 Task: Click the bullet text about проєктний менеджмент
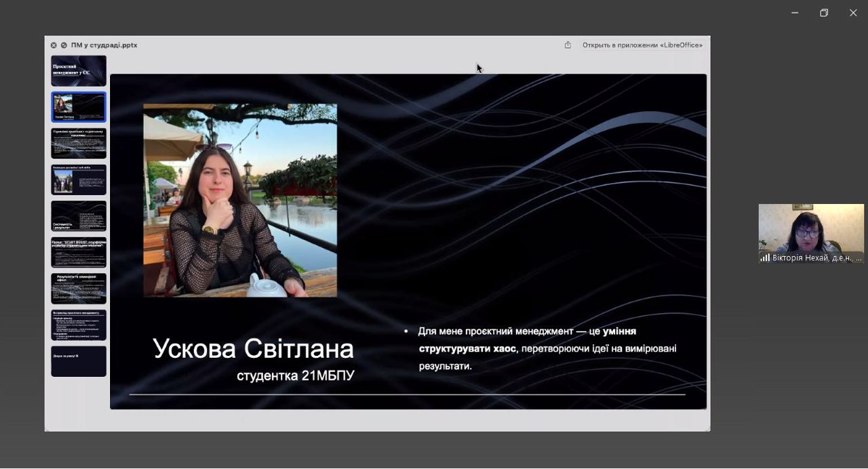(x=547, y=348)
